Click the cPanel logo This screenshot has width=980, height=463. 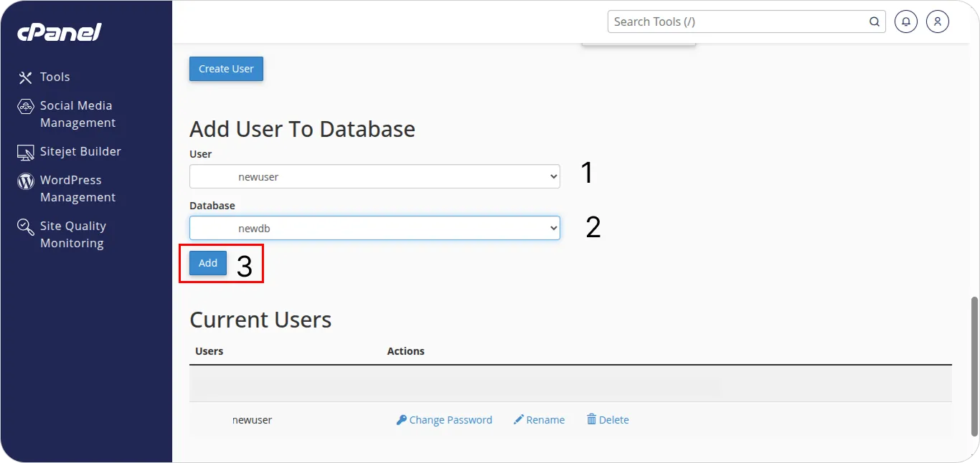pyautogui.click(x=60, y=32)
